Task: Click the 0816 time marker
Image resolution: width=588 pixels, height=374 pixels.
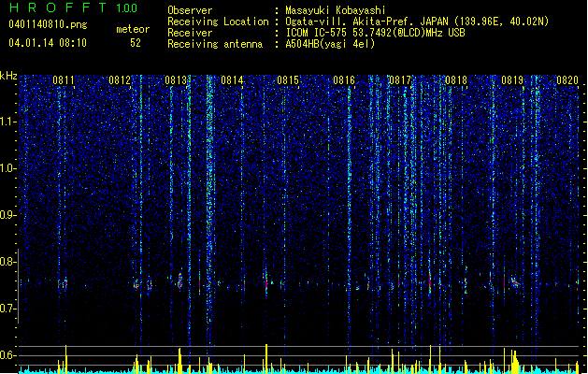Action: point(344,80)
